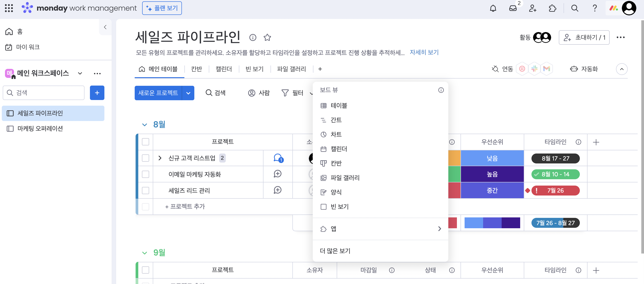Viewport: 644px width, 284px height.
Task: Choose 간트 from the board view menu
Action: click(336, 120)
